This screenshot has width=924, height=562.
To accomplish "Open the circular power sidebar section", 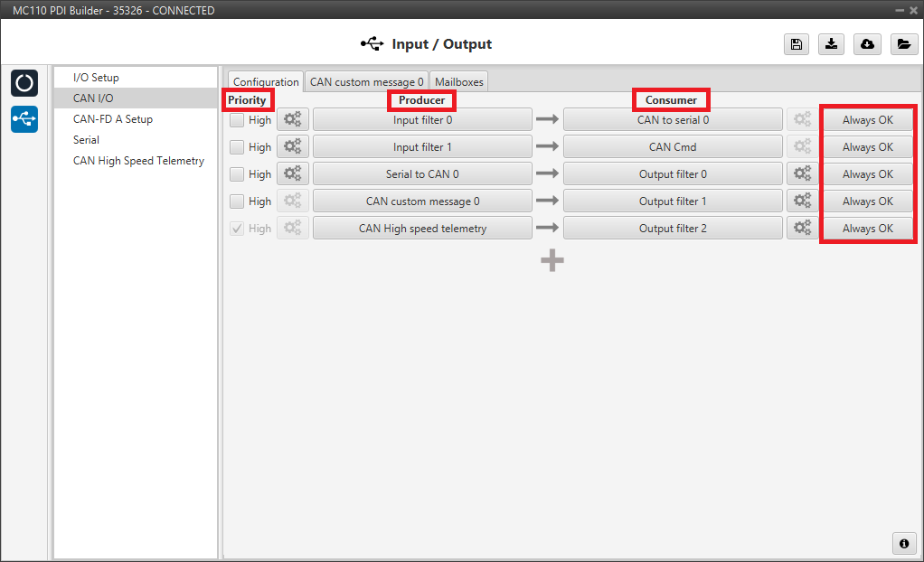I will pyautogui.click(x=24, y=82).
